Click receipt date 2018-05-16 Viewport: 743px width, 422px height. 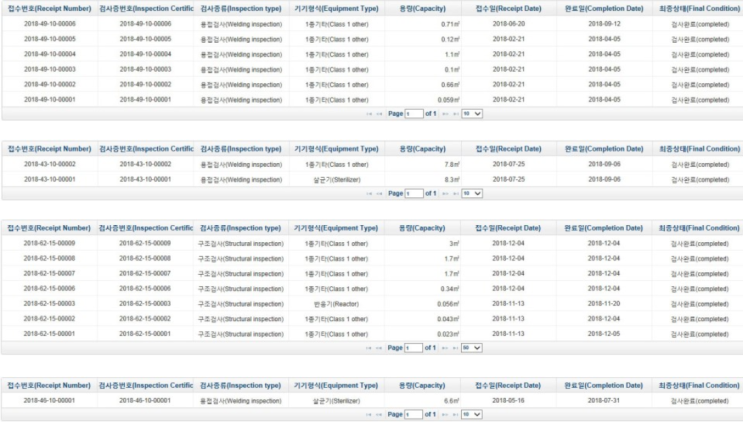point(508,401)
